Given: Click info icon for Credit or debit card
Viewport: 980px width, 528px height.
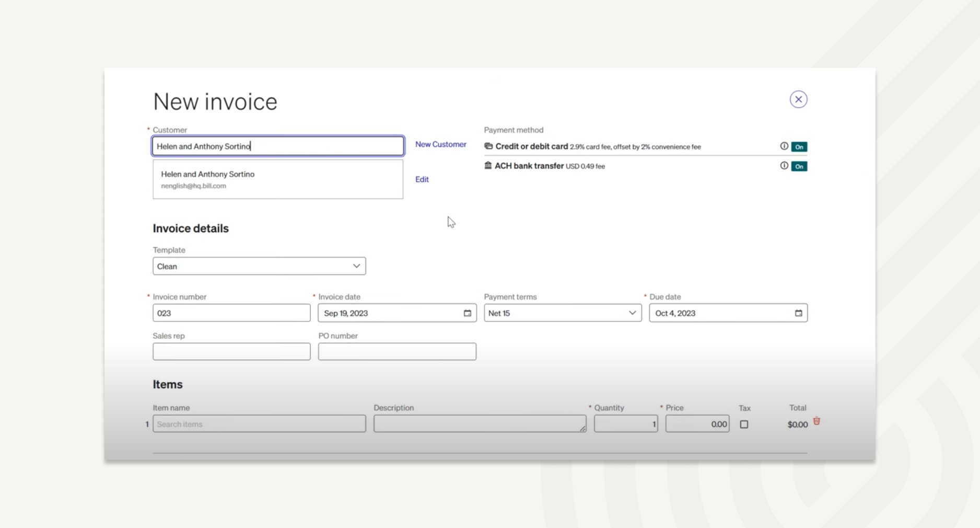Looking at the screenshot, I should [784, 146].
